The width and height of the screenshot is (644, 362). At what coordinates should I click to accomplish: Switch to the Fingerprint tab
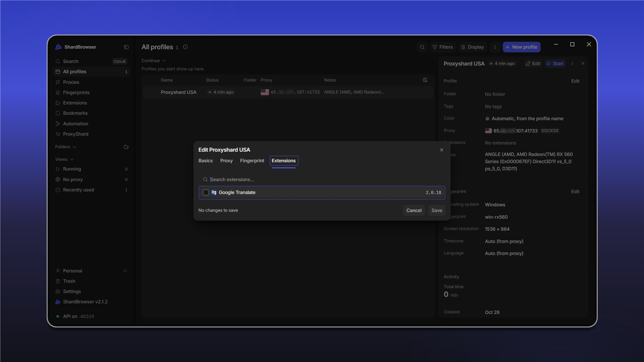pyautogui.click(x=252, y=161)
